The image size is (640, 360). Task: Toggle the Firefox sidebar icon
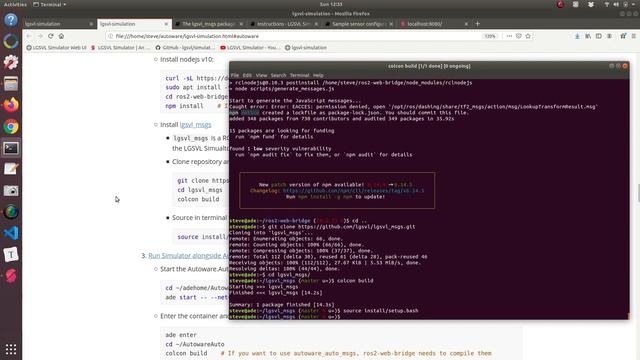click(x=598, y=36)
